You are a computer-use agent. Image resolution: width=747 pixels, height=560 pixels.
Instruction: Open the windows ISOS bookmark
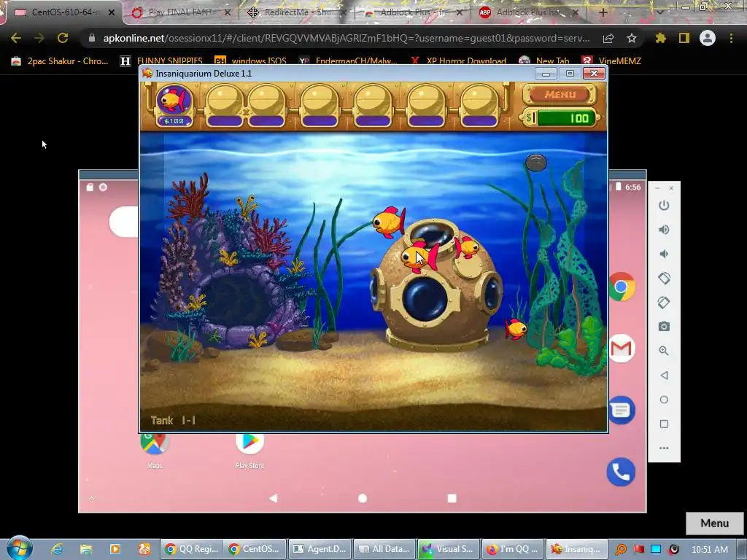tap(251, 61)
